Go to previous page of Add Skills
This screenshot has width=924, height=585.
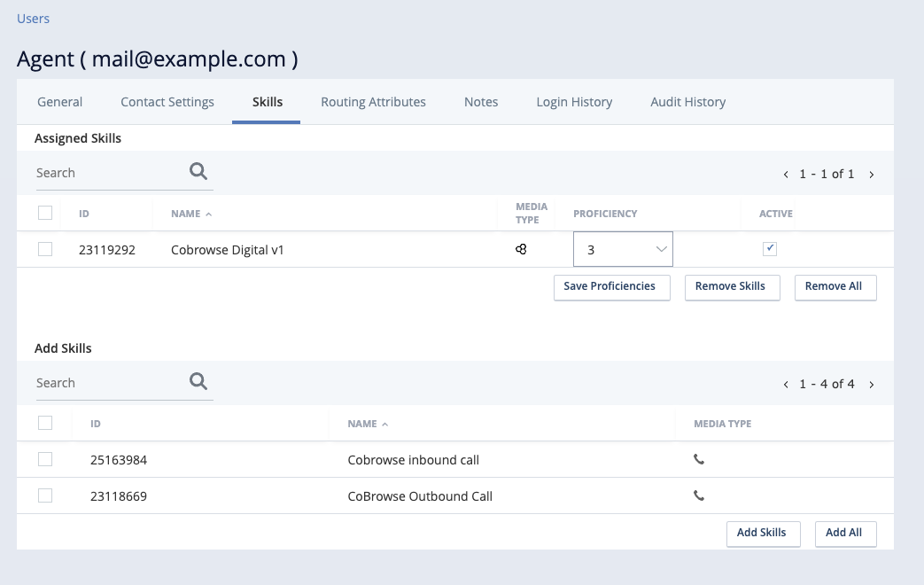[x=786, y=385]
